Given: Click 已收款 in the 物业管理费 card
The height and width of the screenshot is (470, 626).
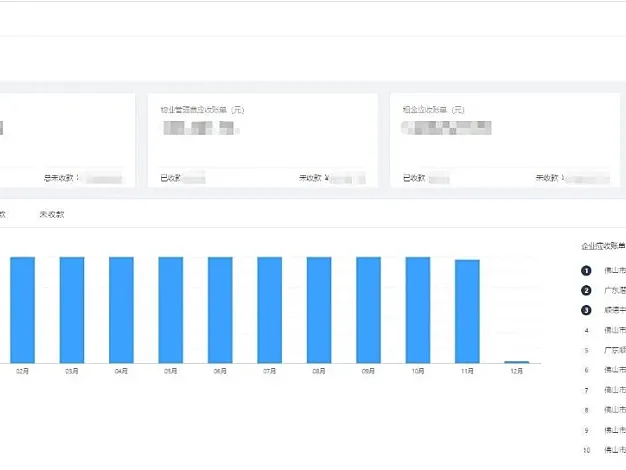Looking at the screenshot, I should [x=170, y=178].
